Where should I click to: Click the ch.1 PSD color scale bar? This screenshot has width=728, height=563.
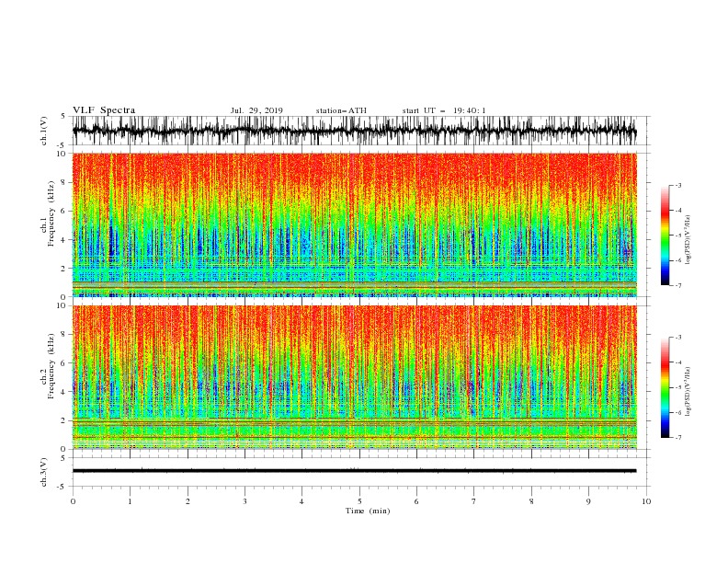665,236
